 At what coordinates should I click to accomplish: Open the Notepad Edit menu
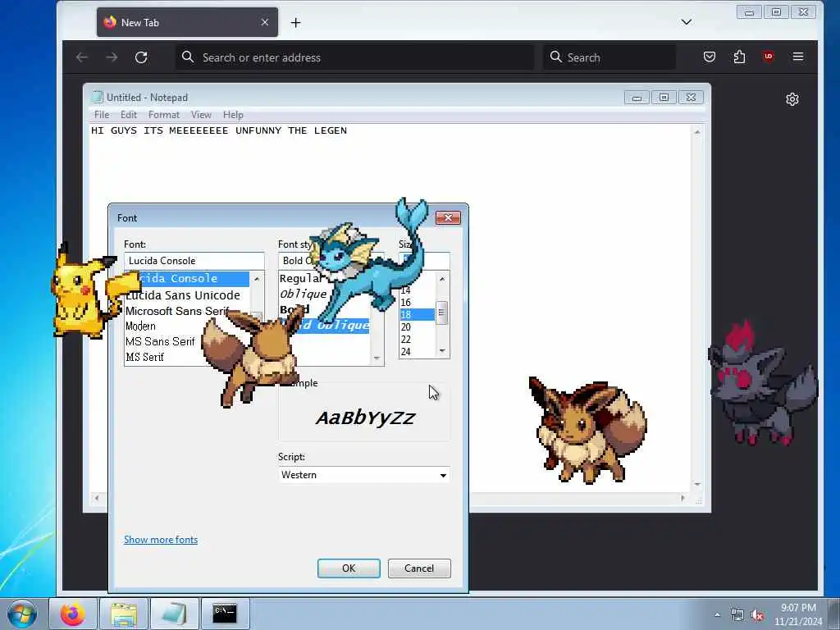pyautogui.click(x=129, y=115)
